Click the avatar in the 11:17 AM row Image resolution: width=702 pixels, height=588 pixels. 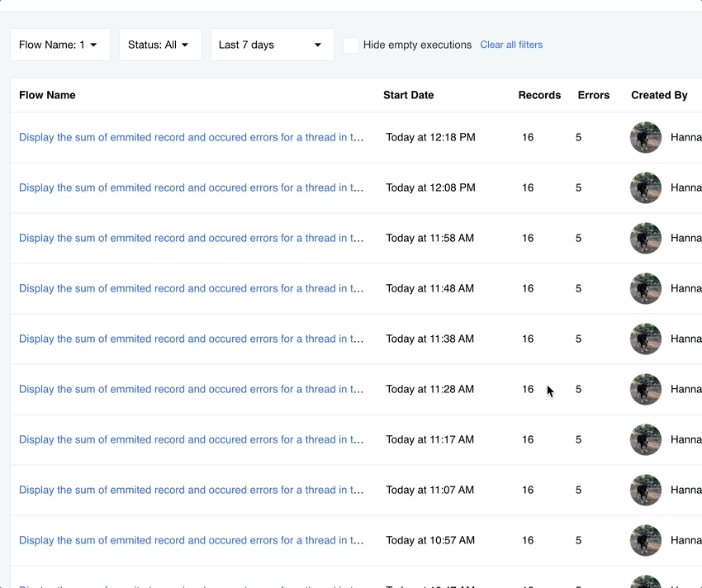pos(645,440)
